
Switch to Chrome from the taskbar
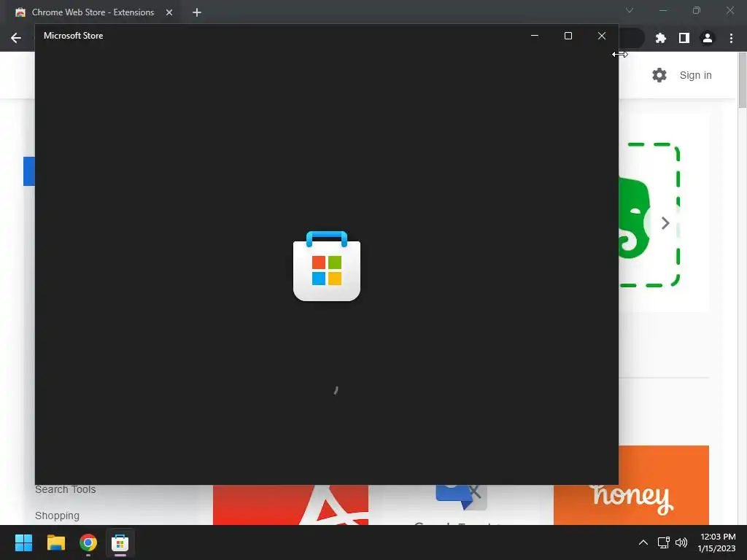click(x=88, y=542)
